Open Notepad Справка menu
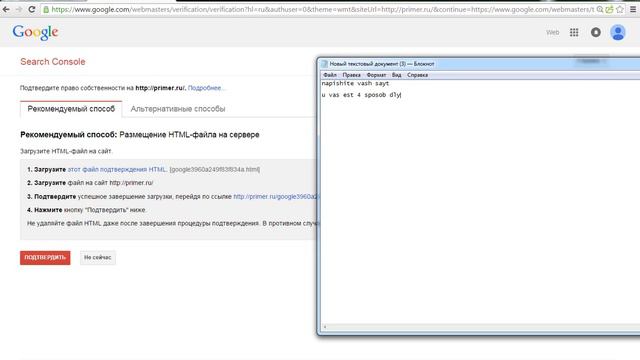Viewport: 640px width, 360px height. click(x=417, y=75)
